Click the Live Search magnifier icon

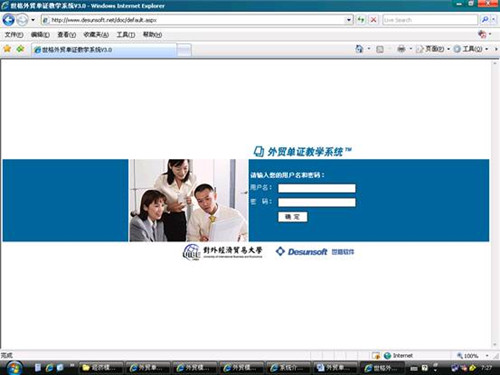click(485, 20)
